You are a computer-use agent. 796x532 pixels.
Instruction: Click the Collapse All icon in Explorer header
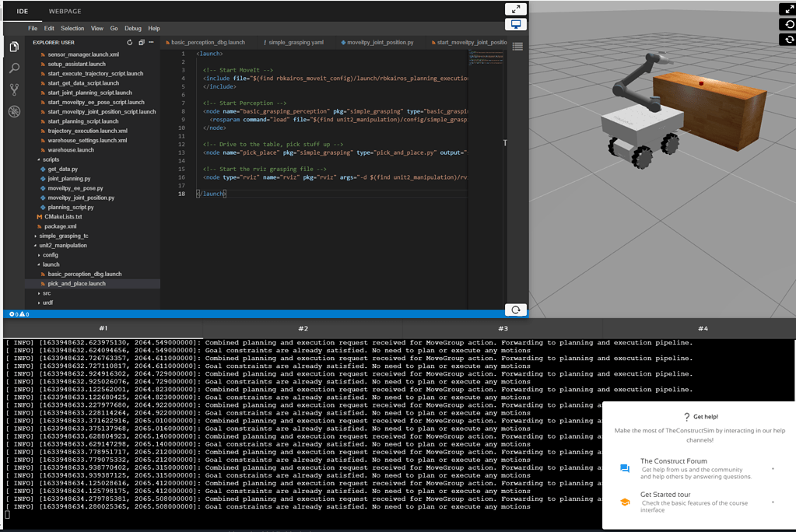pyautogui.click(x=140, y=42)
